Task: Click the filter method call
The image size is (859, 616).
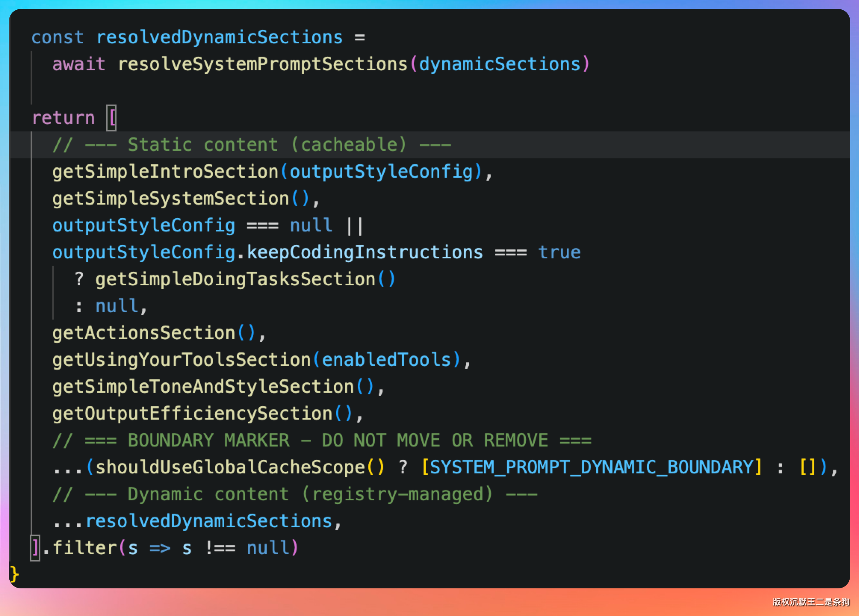Action: (84, 548)
